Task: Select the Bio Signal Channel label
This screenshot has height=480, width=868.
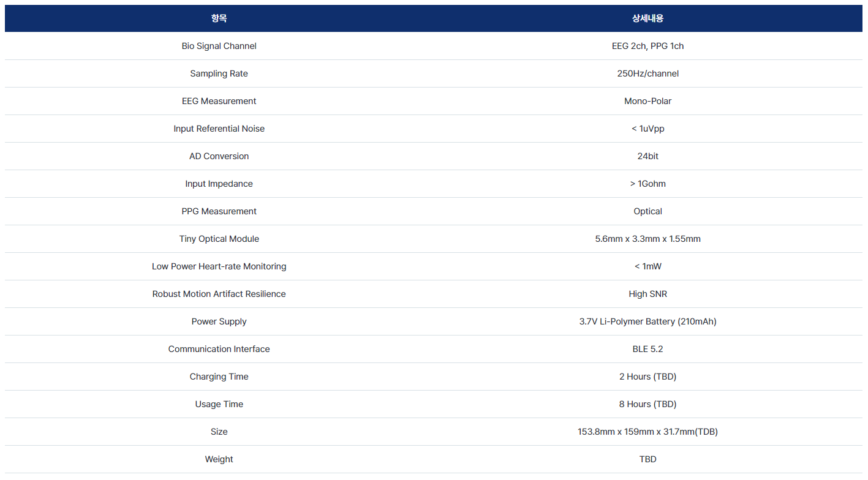Action: pyautogui.click(x=219, y=46)
